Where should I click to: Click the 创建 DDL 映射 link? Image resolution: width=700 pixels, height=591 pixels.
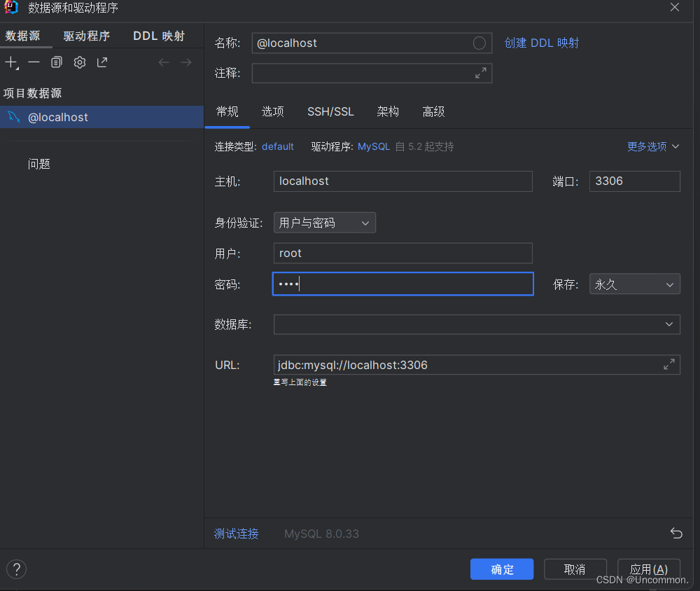click(541, 43)
